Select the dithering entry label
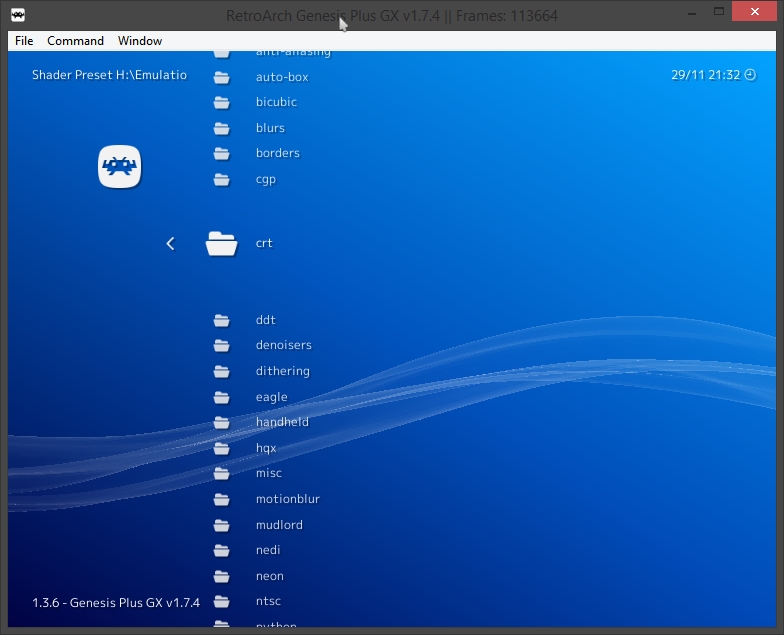This screenshot has width=784, height=635. click(x=283, y=371)
